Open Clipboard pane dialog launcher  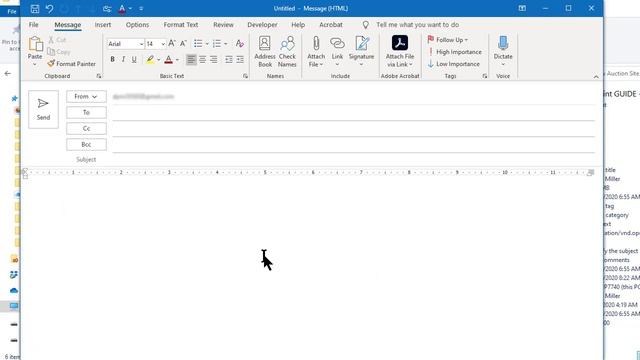(98, 76)
